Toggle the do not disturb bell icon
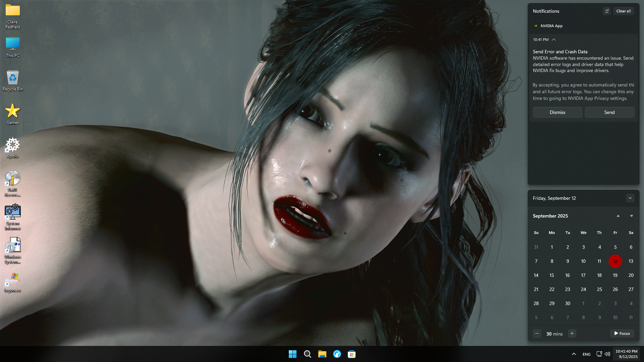Image resolution: width=644 pixels, height=362 pixels. click(607, 11)
